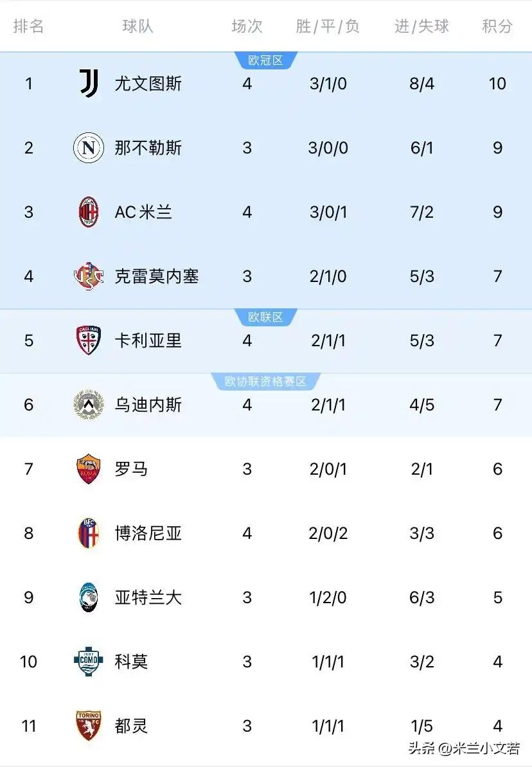Viewport: 532px width, 767px height.
Task: Click the Juventus team logo
Action: click(x=89, y=83)
